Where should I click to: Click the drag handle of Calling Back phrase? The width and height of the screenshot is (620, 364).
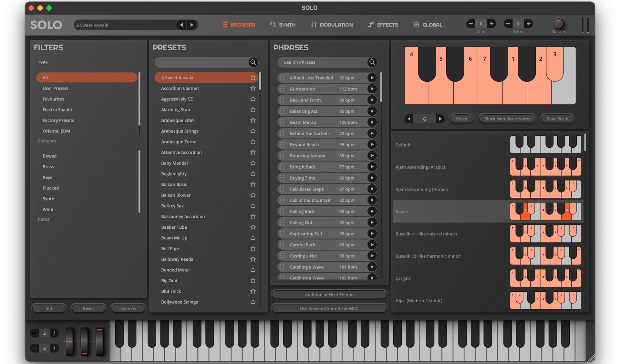(x=282, y=211)
